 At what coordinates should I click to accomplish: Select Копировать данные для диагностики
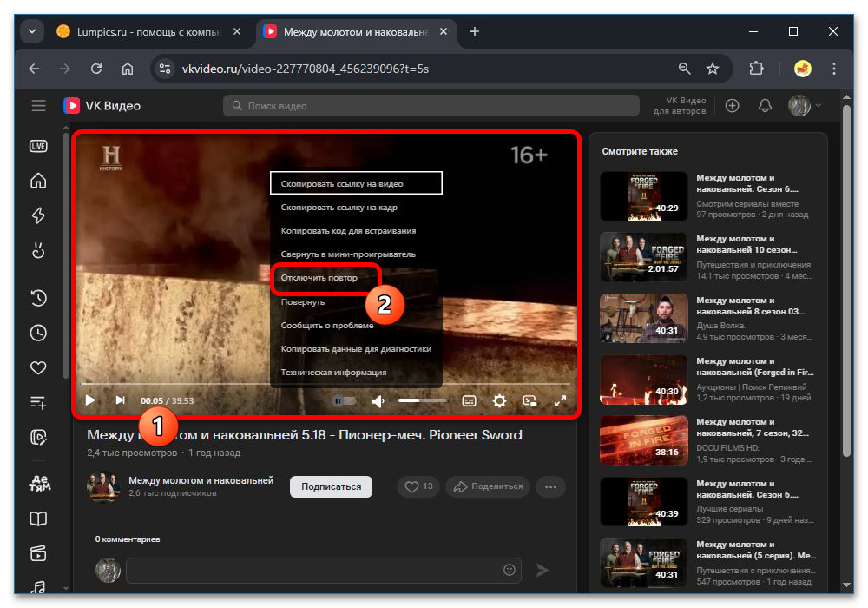pos(356,349)
